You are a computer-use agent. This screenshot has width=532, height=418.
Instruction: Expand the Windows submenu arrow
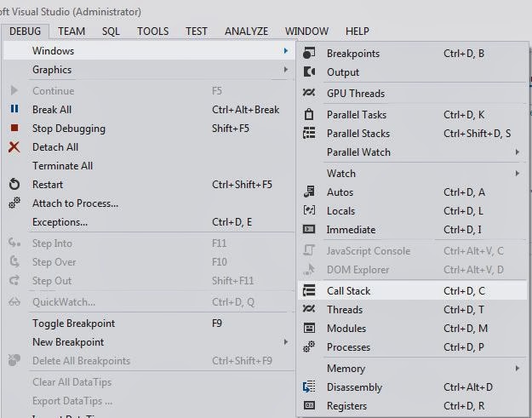coord(286,50)
